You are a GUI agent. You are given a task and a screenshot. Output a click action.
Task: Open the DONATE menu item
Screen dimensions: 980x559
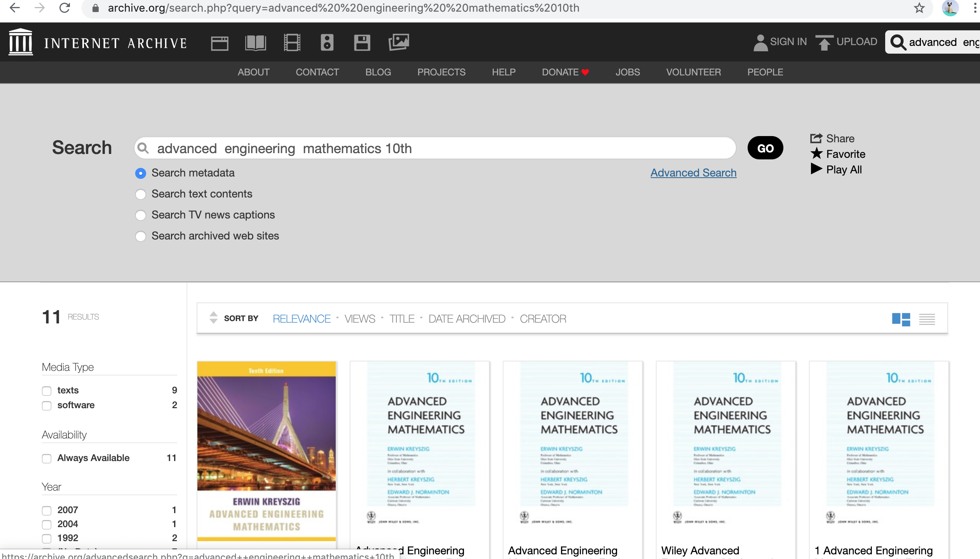point(565,72)
